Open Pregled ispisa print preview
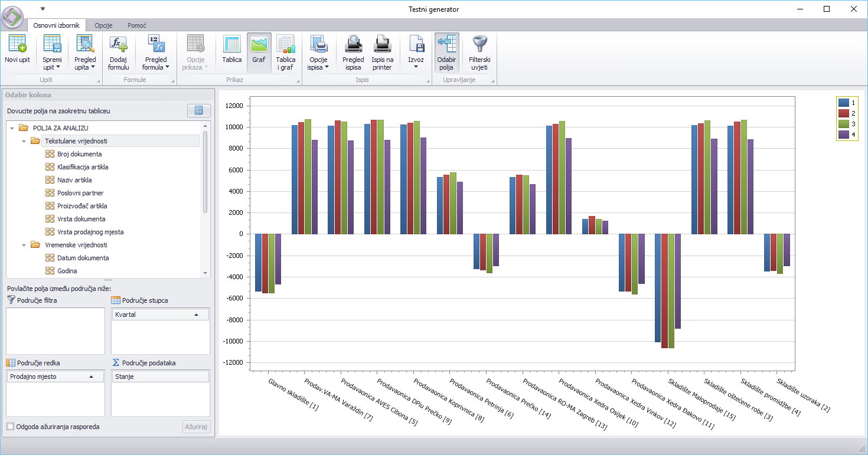This screenshot has height=455, width=868. pos(353,52)
